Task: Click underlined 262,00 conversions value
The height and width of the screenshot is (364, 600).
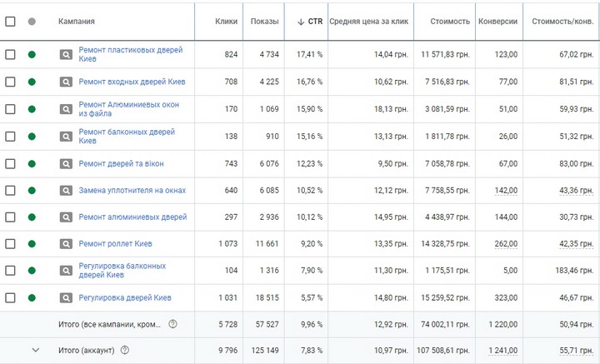Action: (x=505, y=244)
